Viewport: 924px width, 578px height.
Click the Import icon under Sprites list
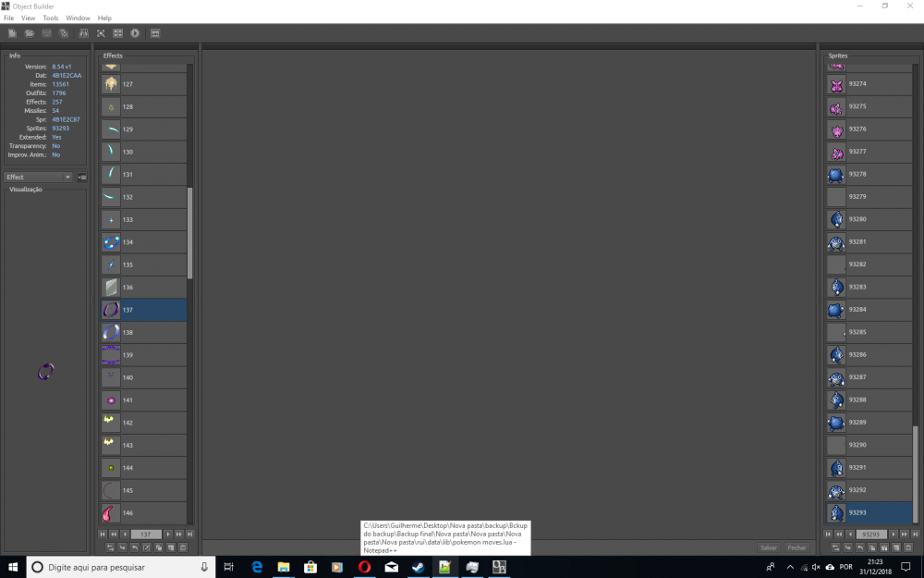848,547
